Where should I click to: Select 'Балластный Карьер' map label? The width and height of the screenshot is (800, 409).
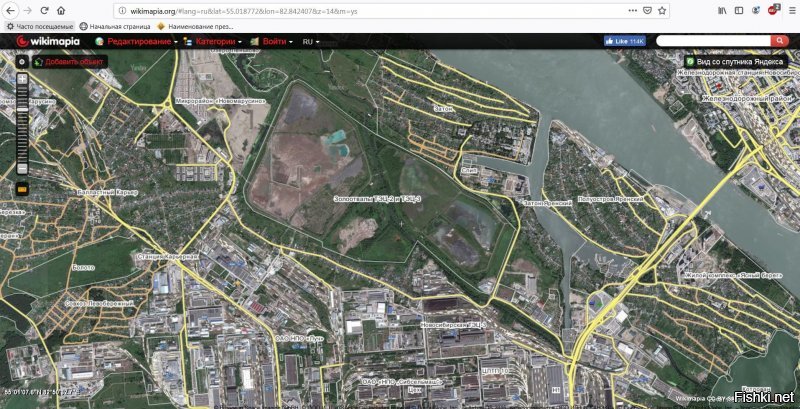pyautogui.click(x=107, y=192)
